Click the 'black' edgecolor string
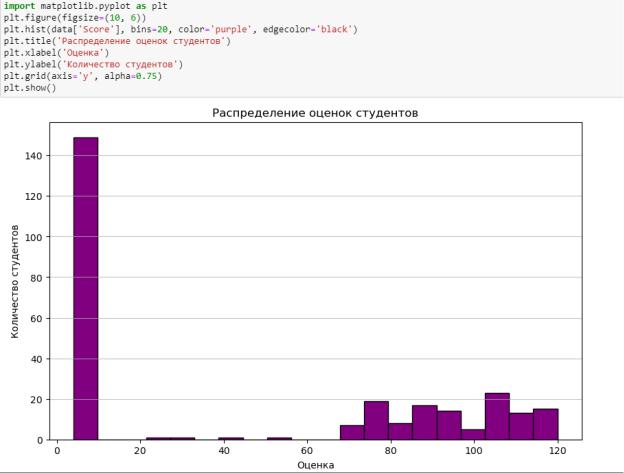The image size is (624, 473). point(334,29)
